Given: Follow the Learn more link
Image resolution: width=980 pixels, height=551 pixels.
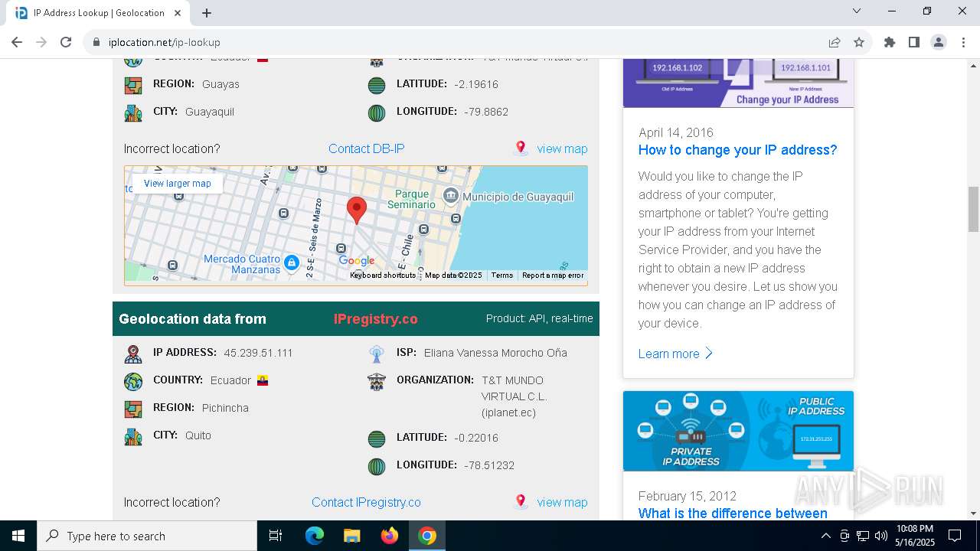Looking at the screenshot, I should [x=675, y=354].
